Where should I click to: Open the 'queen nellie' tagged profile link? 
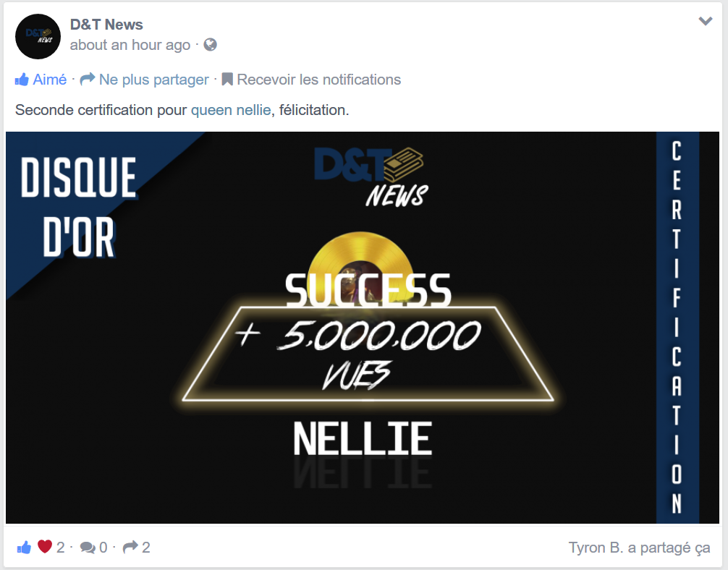pyautogui.click(x=231, y=110)
